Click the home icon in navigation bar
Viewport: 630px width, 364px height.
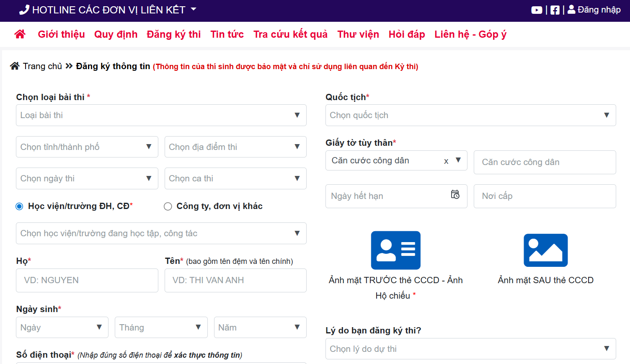click(20, 34)
